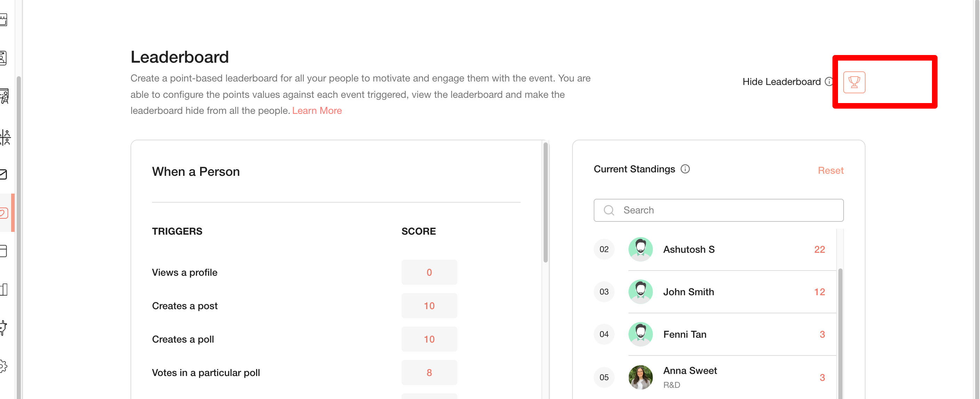Viewport: 980px width, 399px height.
Task: Click rank badge 05
Action: tap(604, 377)
